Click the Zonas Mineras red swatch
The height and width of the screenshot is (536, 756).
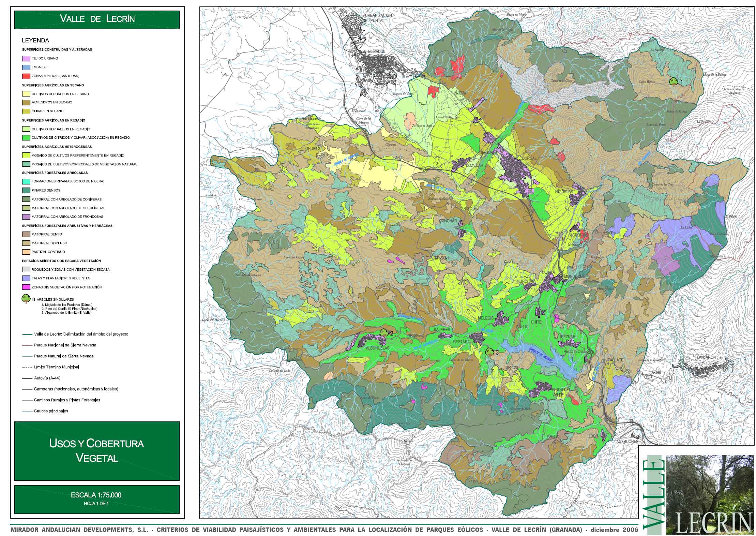click(26, 76)
